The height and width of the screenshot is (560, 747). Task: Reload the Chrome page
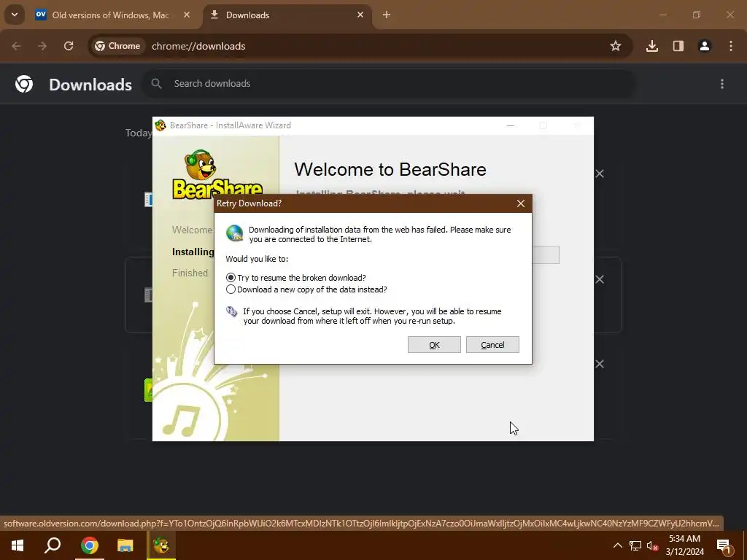[69, 46]
